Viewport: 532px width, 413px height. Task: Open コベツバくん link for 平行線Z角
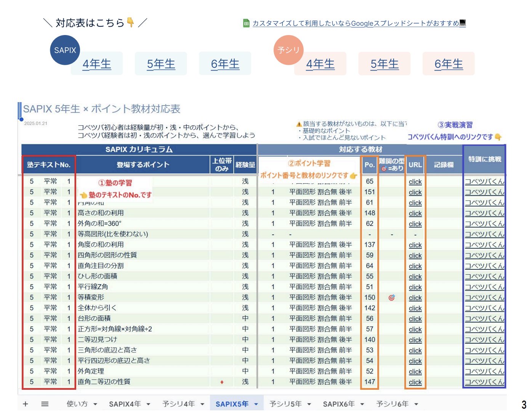coord(484,287)
